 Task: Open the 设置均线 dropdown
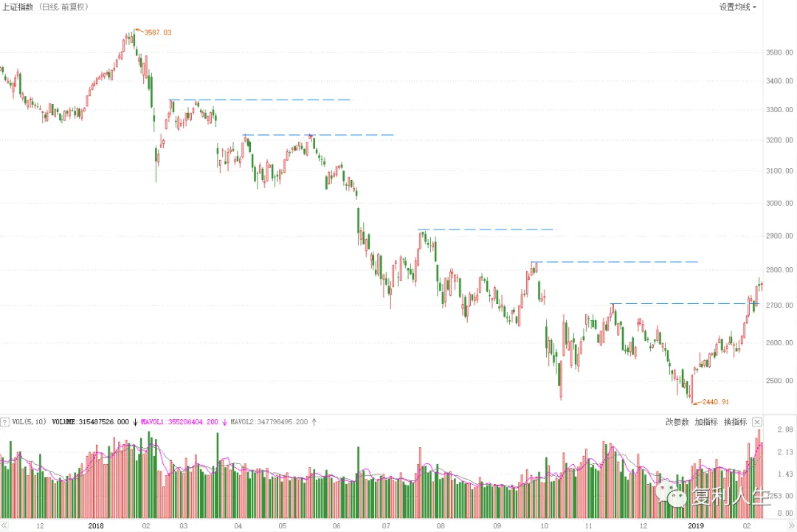pos(738,7)
